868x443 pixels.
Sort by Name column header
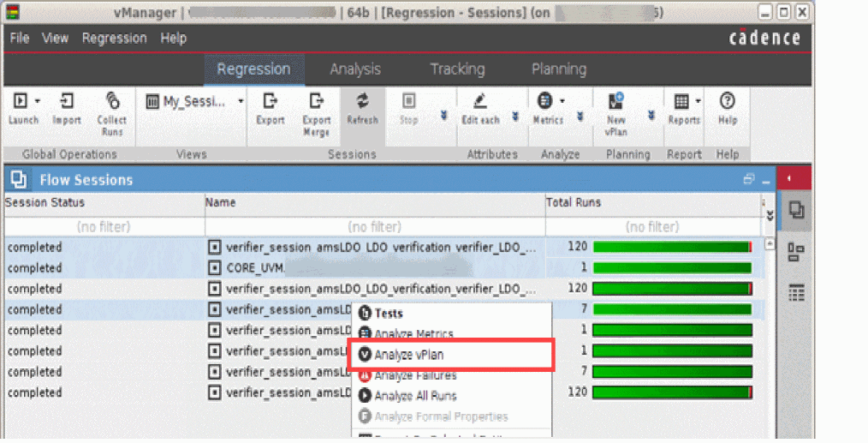click(375, 203)
